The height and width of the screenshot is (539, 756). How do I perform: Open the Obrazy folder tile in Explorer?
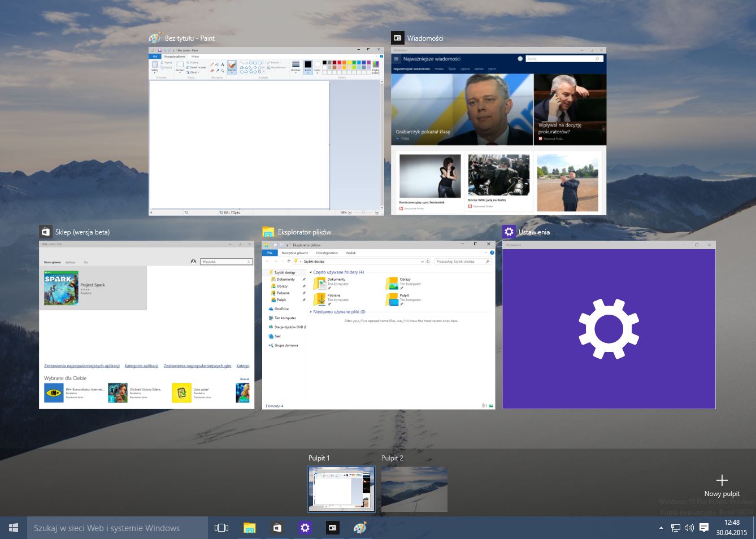(405, 283)
